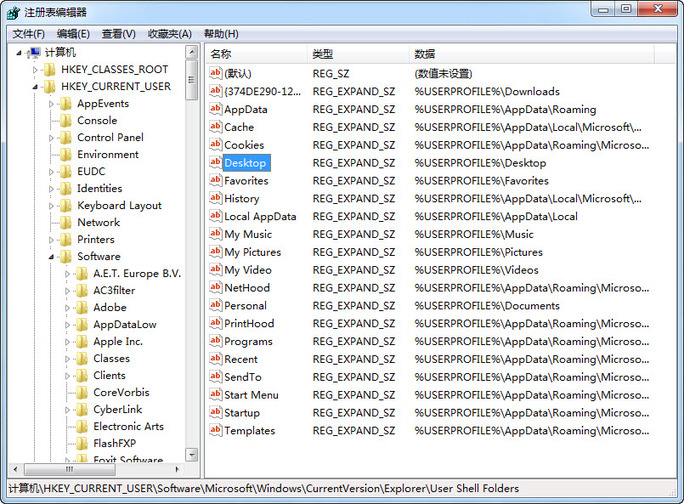Click the tree scroll down arrow
Screen dimensions: 684x504
pos(192,455)
